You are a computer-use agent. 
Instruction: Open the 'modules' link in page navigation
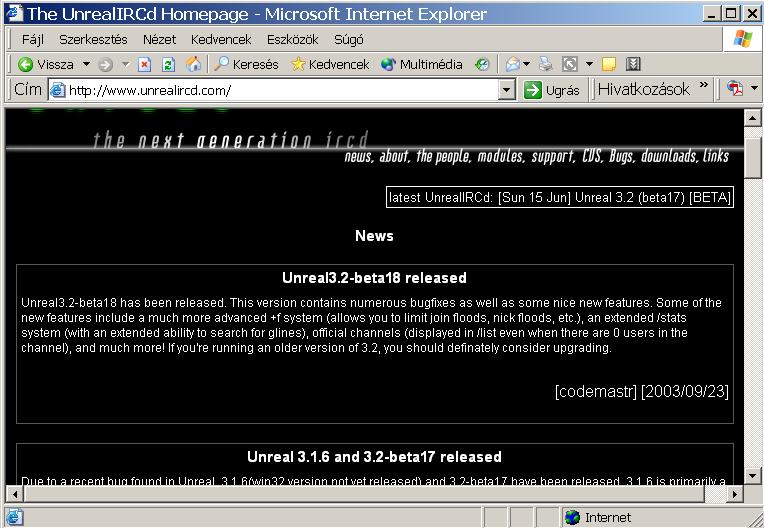pyautogui.click(x=500, y=157)
